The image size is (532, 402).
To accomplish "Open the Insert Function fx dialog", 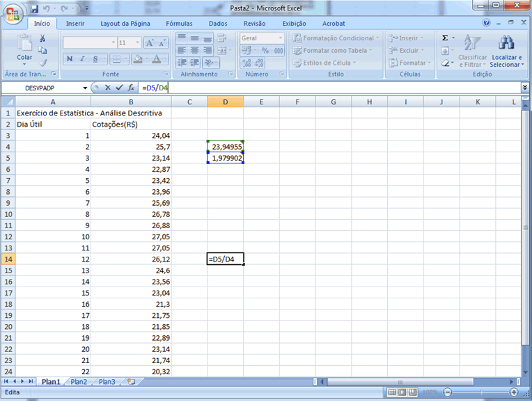I will (x=131, y=88).
